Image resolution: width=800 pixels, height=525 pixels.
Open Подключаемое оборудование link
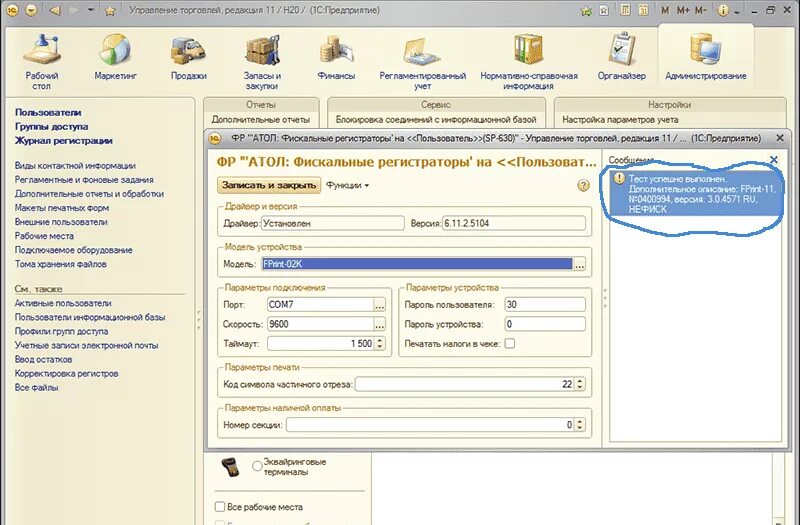click(73, 250)
